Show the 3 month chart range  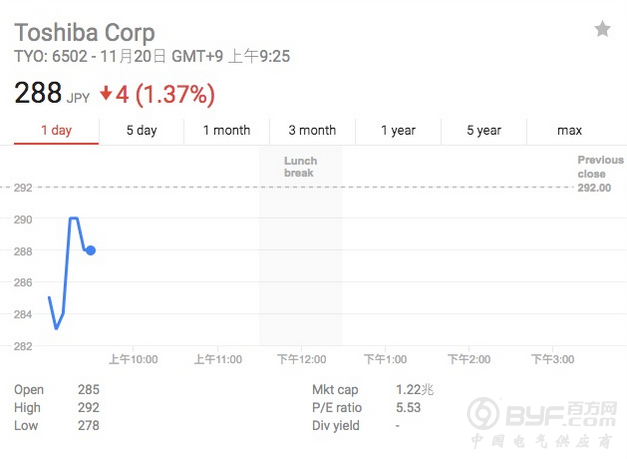point(312,131)
